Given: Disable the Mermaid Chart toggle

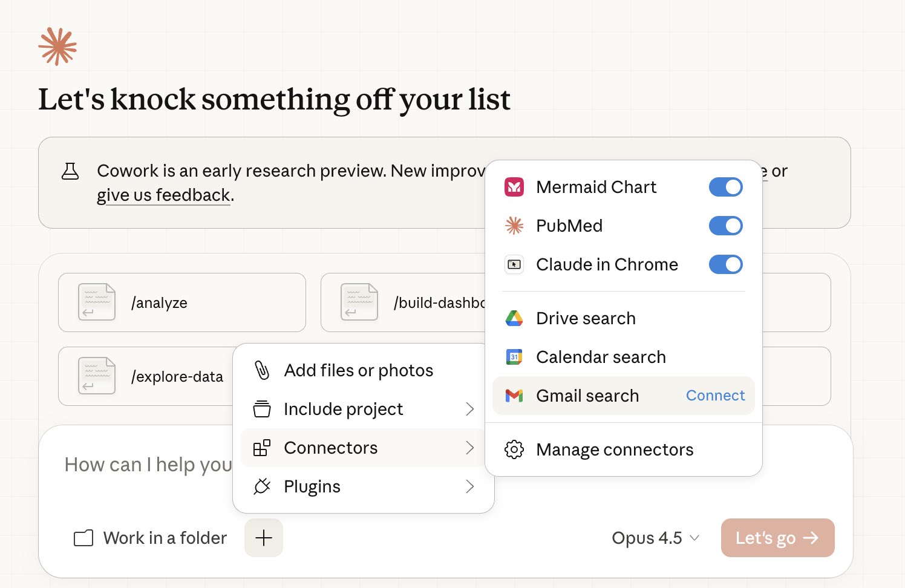Looking at the screenshot, I should (725, 187).
